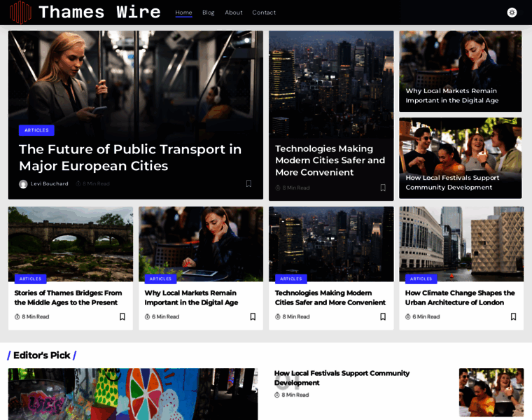Click 8 Min Read under Editor's Pick festival article
Screen dimensions: 532x420
(x=295, y=395)
